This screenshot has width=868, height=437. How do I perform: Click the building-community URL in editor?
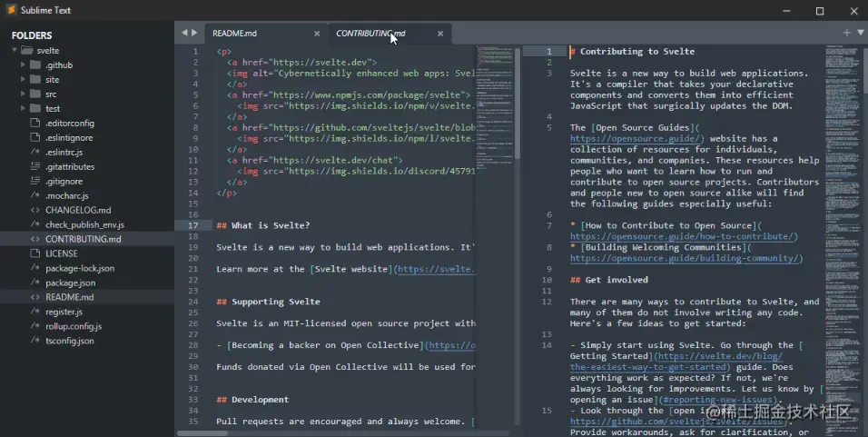coord(686,258)
